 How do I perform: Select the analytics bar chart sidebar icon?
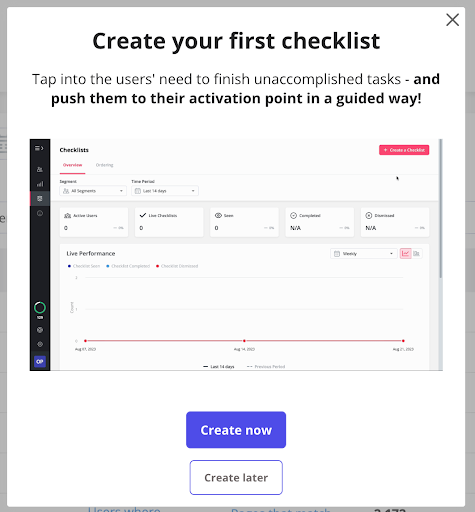pos(40,184)
